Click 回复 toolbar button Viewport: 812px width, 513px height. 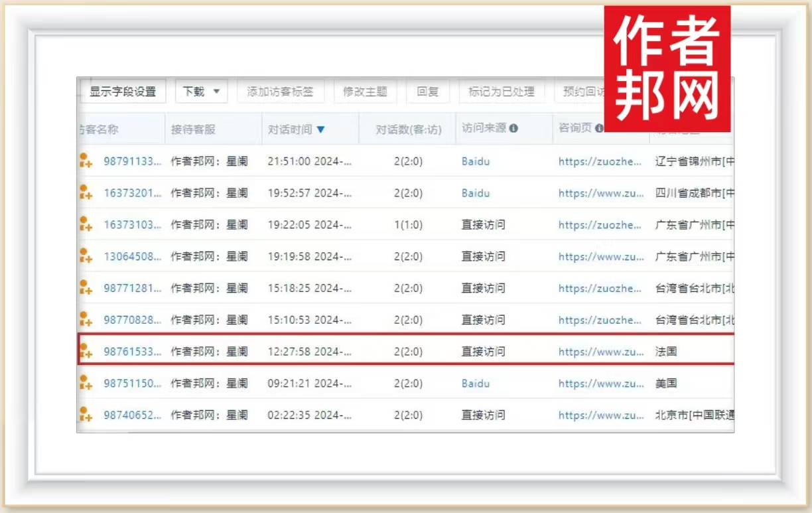coord(428,92)
